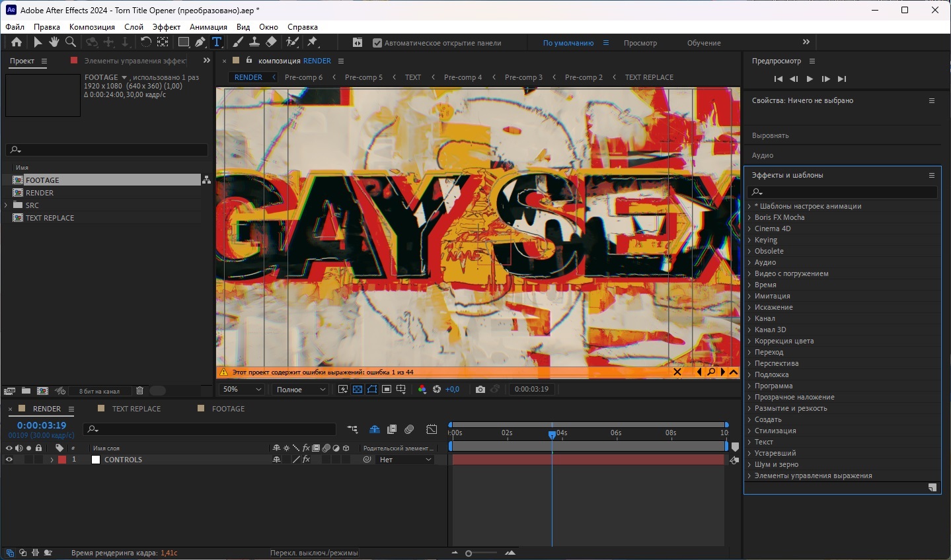Open the 50% magnification dropdown
Screen dimensions: 951x560
(242, 390)
